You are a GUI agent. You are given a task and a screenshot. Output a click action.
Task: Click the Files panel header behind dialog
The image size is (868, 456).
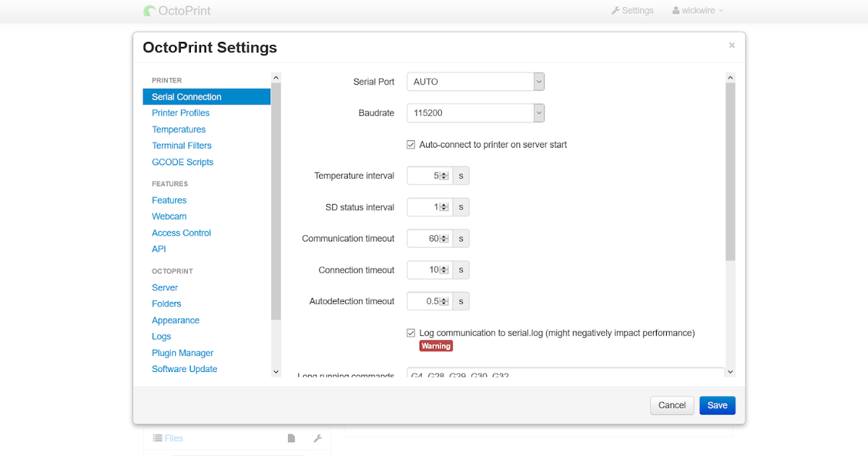click(168, 438)
